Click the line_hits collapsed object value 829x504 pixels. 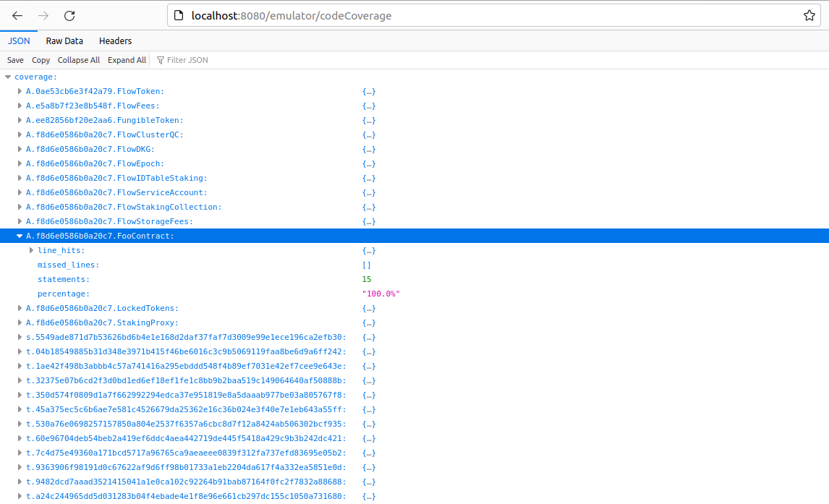(369, 250)
